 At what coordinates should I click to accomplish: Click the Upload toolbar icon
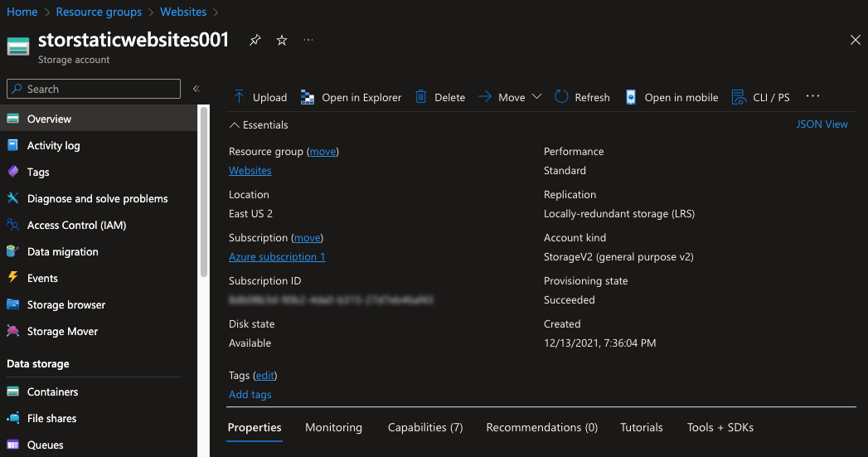click(239, 97)
